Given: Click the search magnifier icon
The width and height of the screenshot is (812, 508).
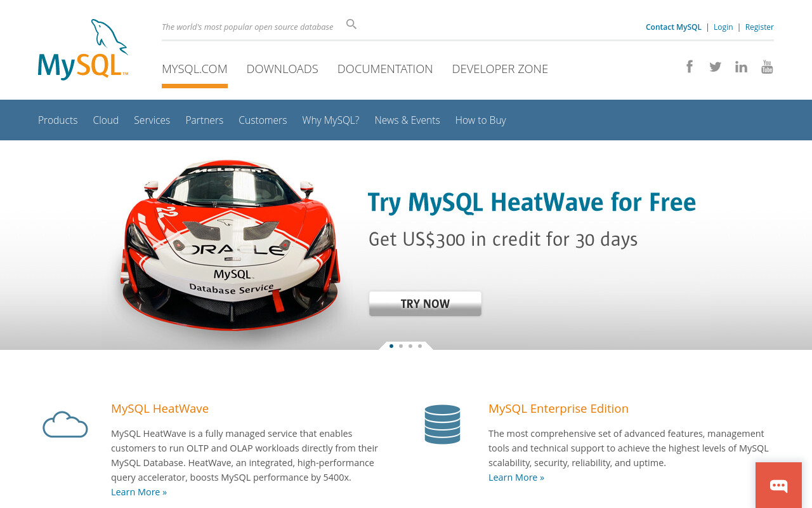Looking at the screenshot, I should point(351,25).
